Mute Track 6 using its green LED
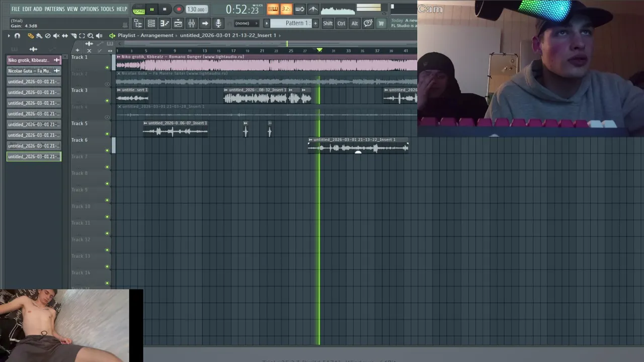The image size is (644, 362). click(107, 150)
